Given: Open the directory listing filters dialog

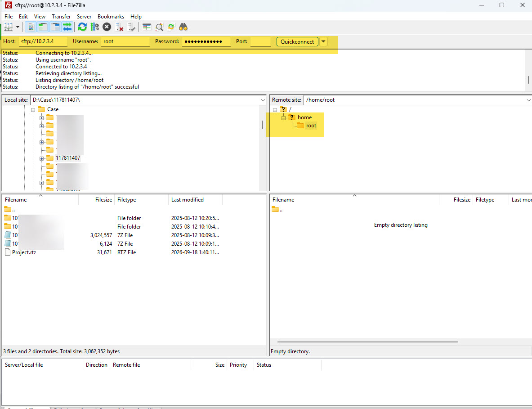Looking at the screenshot, I should pos(147,27).
